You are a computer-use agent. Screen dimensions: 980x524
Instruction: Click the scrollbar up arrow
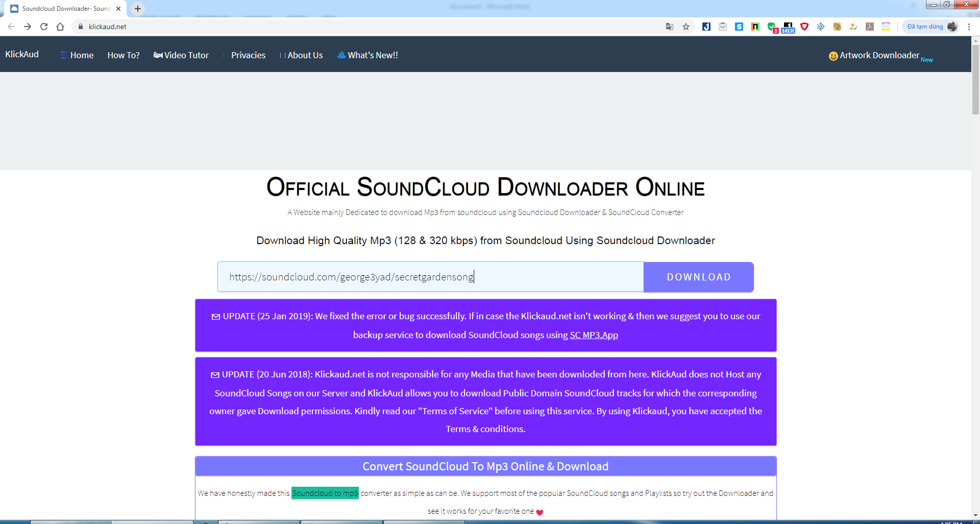click(975, 40)
